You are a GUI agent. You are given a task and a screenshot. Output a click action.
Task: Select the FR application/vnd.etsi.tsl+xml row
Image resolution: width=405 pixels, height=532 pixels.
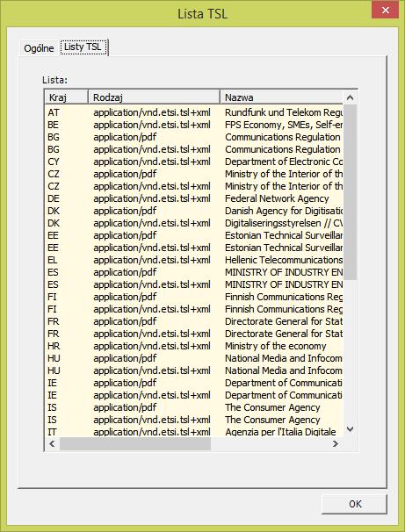[x=194, y=334]
